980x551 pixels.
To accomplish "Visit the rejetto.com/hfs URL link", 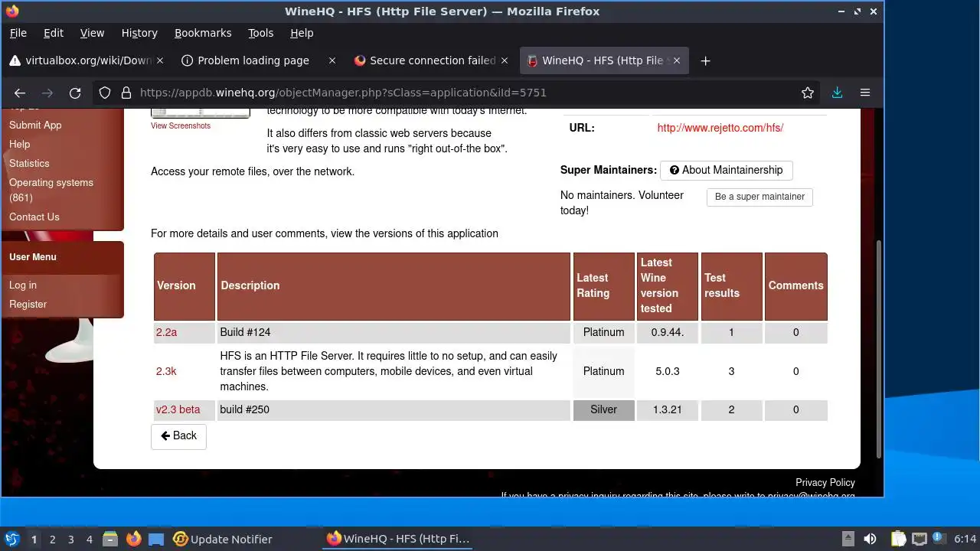I will pos(720,128).
